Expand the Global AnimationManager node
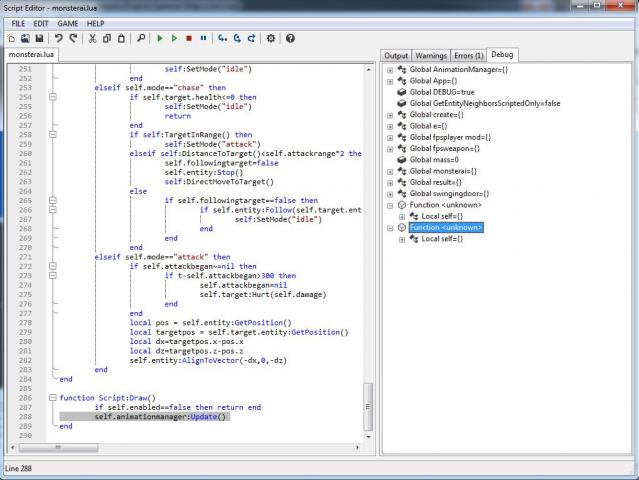This screenshot has height=480, width=639. pyautogui.click(x=389, y=69)
